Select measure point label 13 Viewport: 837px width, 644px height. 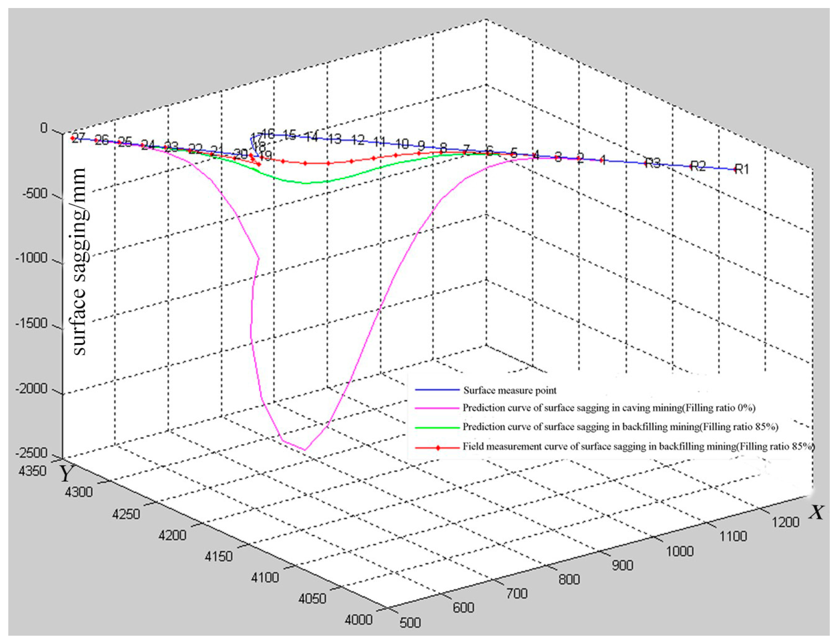coord(335,139)
